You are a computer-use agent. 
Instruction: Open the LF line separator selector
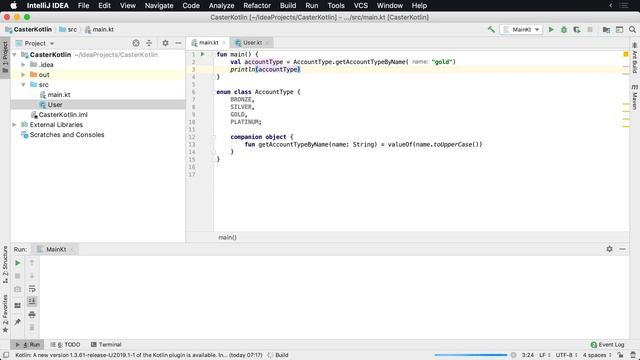[545, 355]
